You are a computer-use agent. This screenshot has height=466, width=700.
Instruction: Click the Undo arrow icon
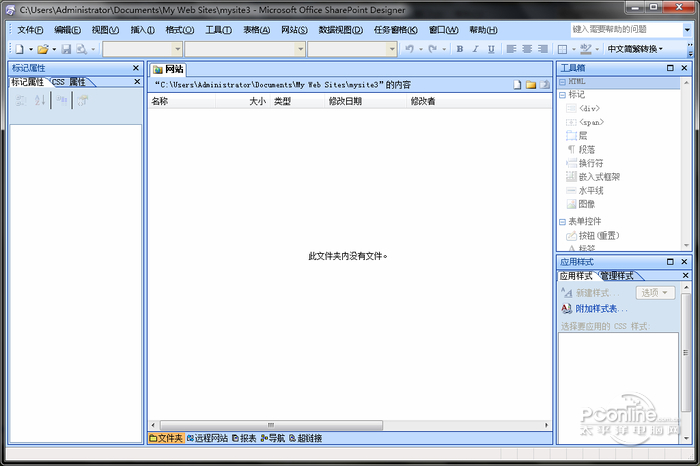[x=409, y=49]
